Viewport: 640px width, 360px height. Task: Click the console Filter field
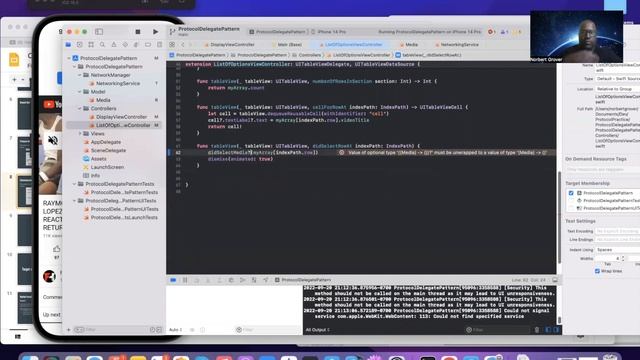point(498,330)
